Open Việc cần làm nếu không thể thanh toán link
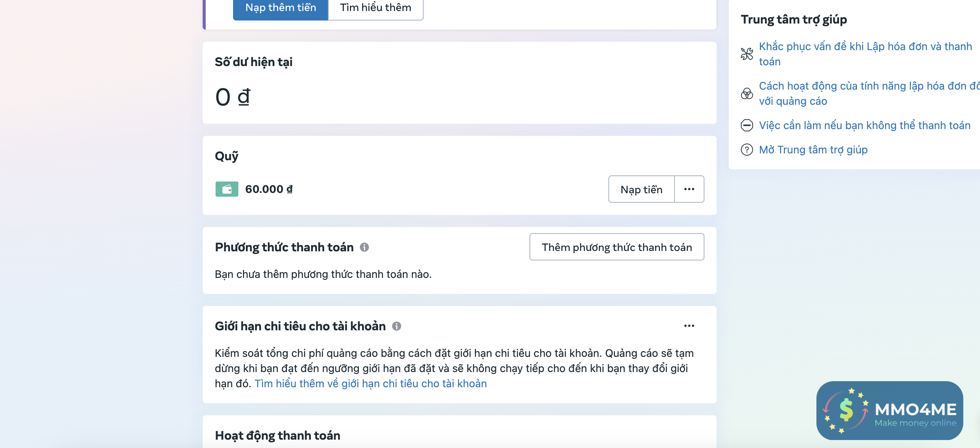980x448 pixels. 864,125
